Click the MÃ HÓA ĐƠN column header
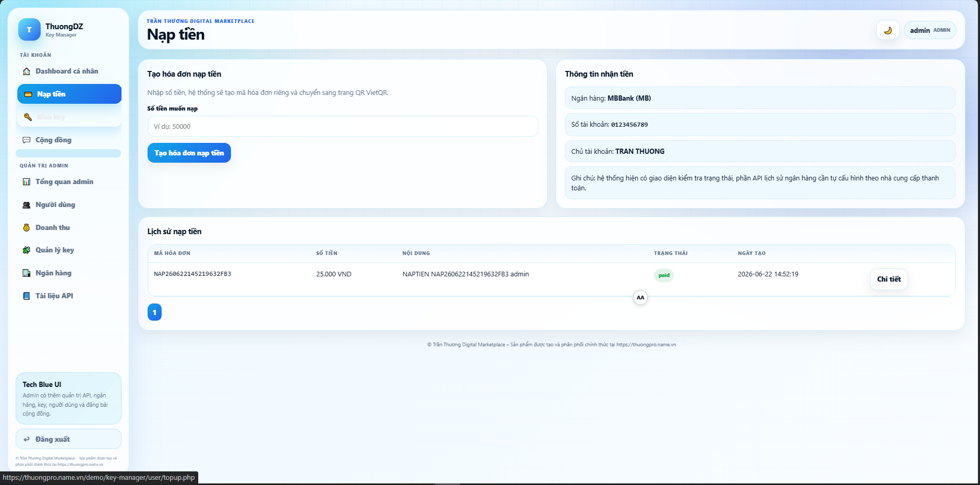 click(172, 253)
